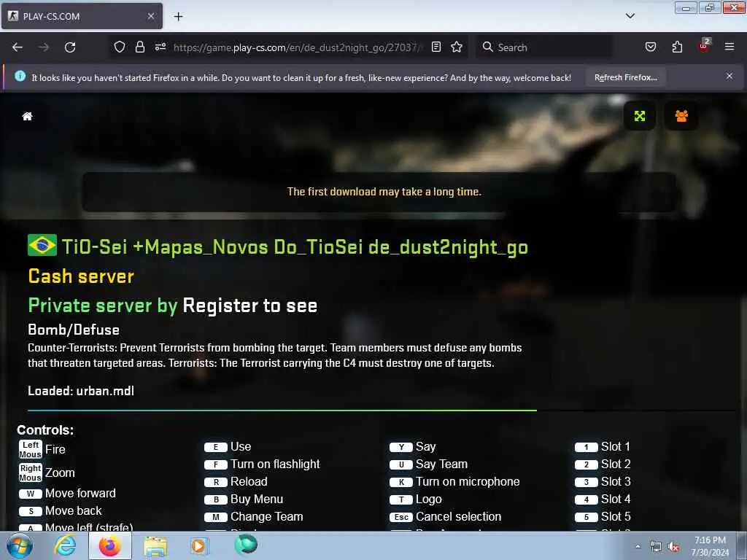The height and width of the screenshot is (560, 747).
Task: Click the Brazil flag icon
Action: coord(42,245)
